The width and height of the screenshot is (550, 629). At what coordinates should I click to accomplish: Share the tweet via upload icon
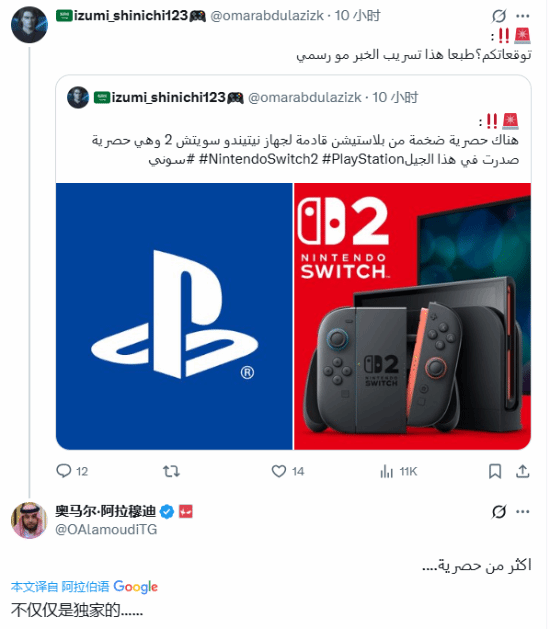[522, 471]
